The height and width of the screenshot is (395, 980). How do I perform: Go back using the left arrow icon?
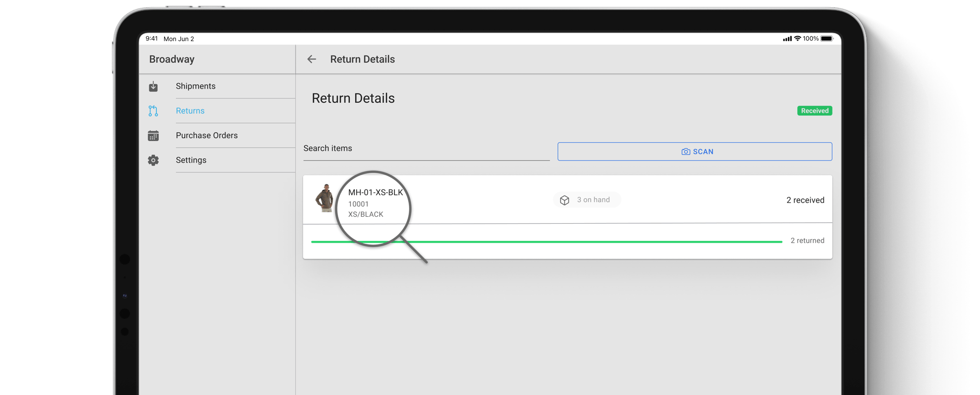312,59
